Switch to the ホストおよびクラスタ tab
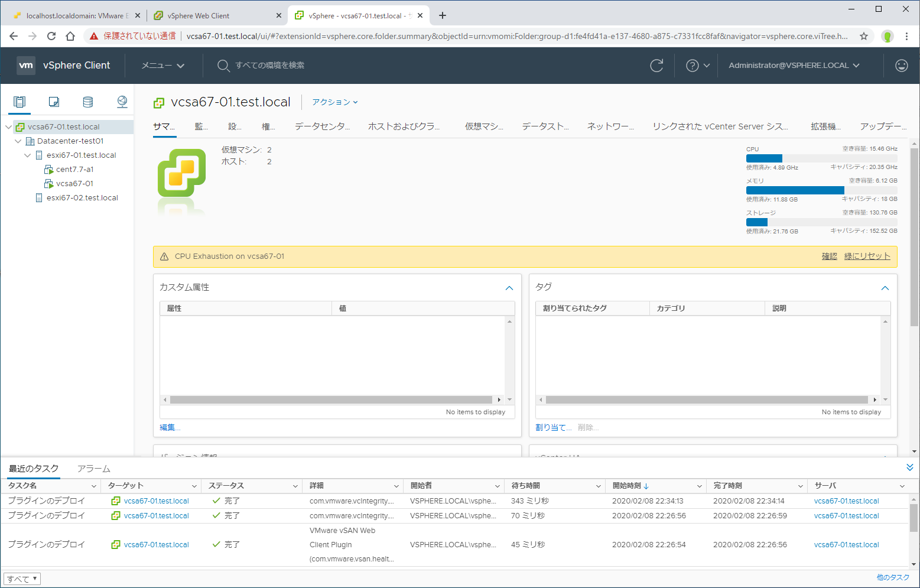920x588 pixels. [x=404, y=126]
